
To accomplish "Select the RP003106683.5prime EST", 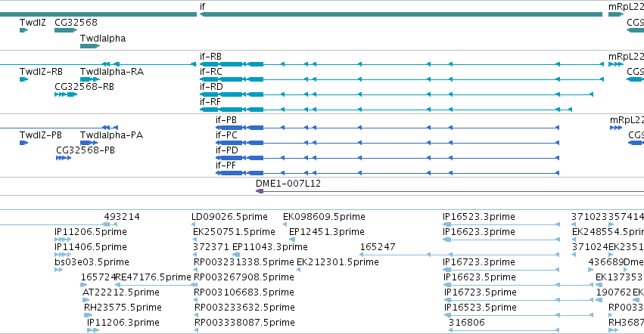I will [x=196, y=300].
